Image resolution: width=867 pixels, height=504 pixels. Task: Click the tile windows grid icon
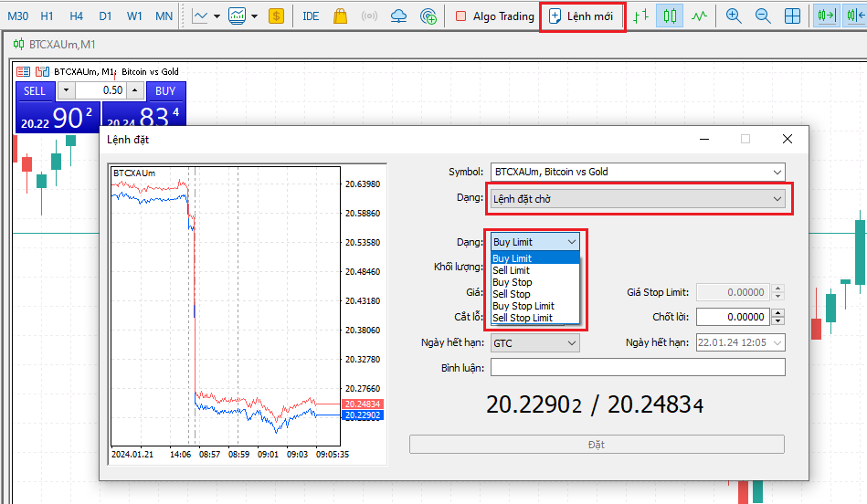click(792, 16)
